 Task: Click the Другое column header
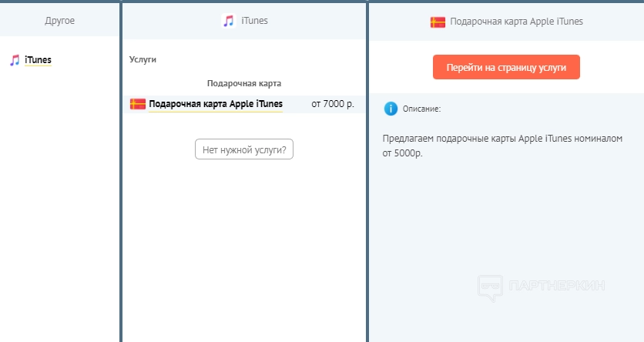tap(60, 21)
